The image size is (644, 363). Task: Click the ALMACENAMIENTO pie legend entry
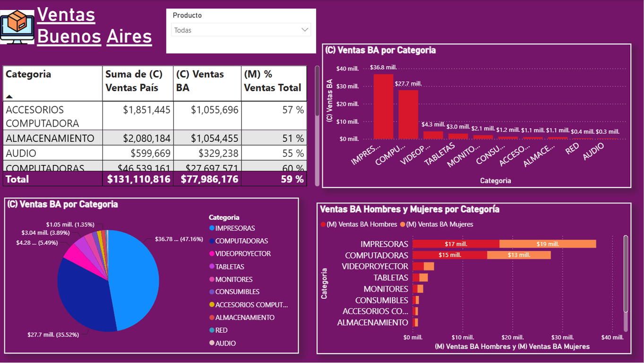pyautogui.click(x=242, y=318)
